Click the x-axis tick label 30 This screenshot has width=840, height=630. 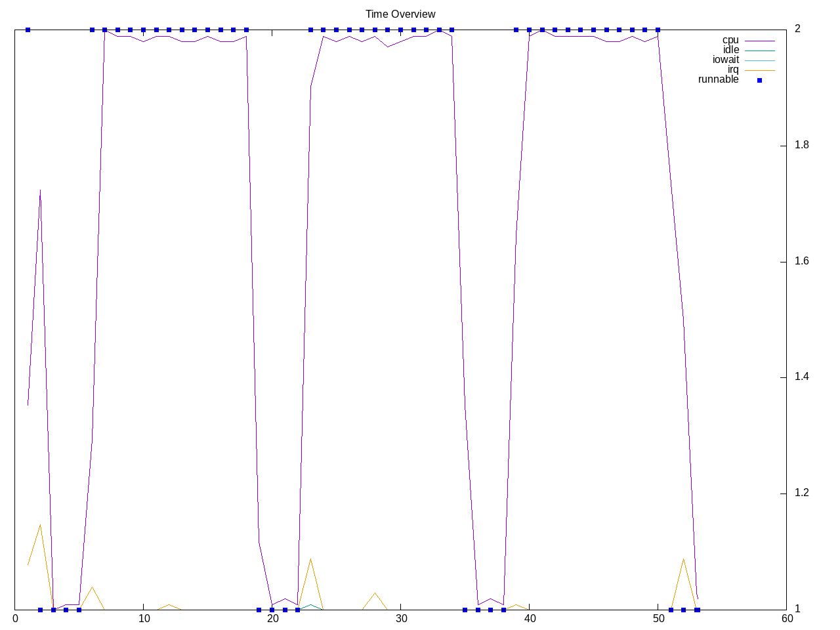click(402, 618)
